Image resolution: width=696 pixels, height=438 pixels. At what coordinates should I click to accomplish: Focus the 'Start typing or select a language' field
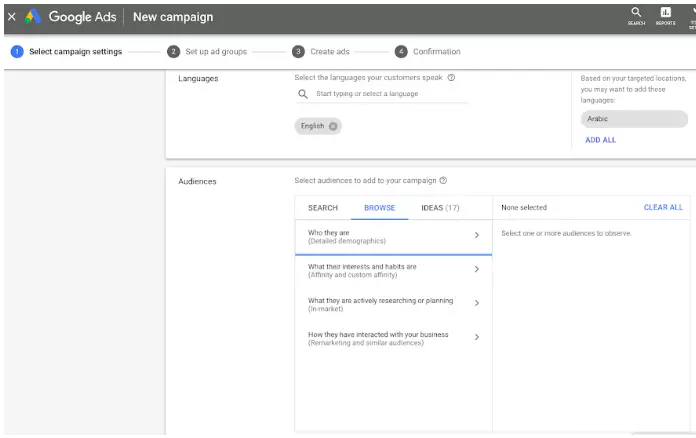pyautogui.click(x=382, y=94)
